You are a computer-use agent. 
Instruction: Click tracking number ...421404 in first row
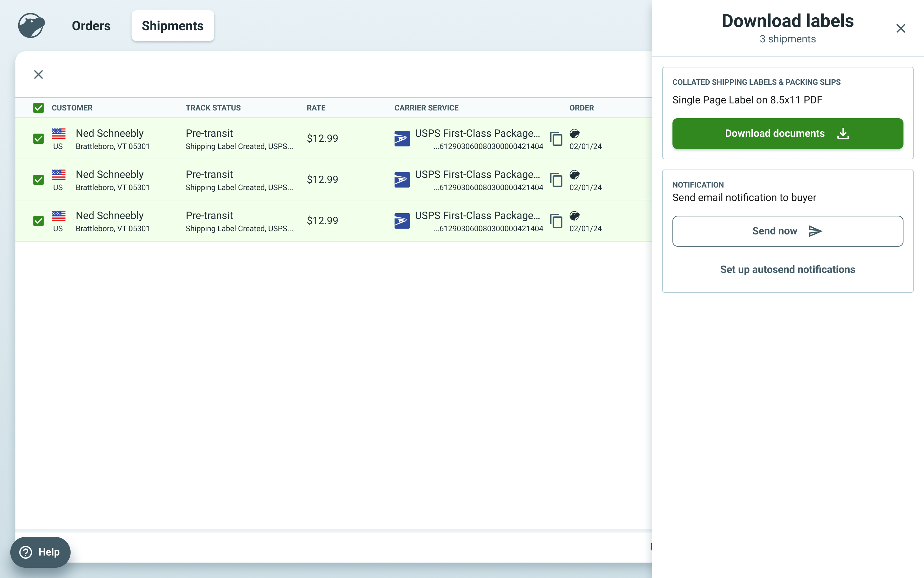click(488, 146)
